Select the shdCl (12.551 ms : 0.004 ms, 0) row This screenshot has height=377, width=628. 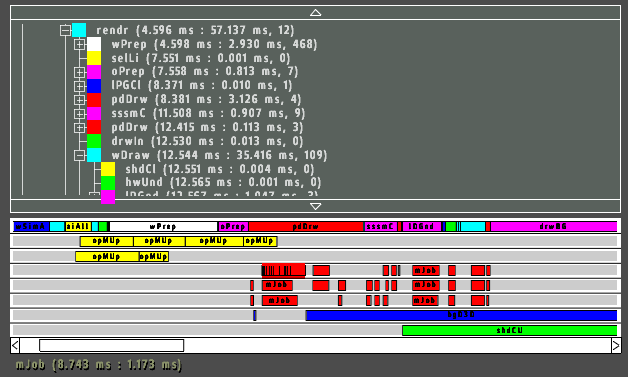point(220,169)
